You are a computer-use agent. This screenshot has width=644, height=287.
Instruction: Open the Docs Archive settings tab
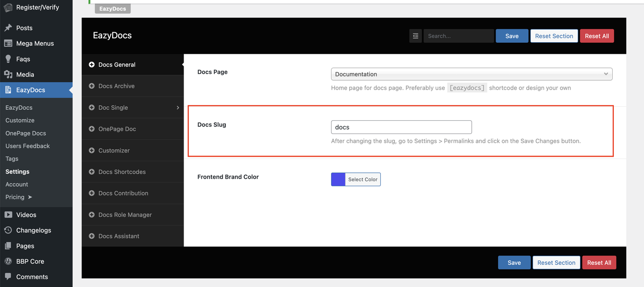tap(133, 86)
